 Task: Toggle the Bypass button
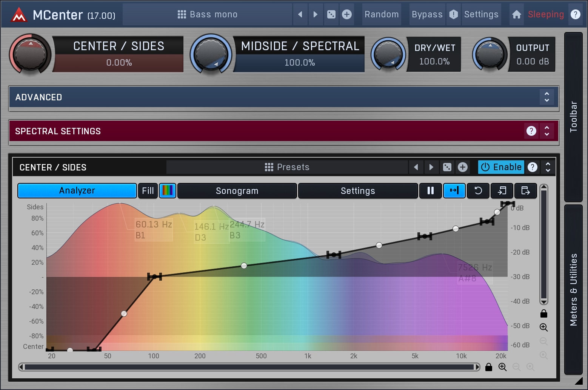tap(427, 14)
